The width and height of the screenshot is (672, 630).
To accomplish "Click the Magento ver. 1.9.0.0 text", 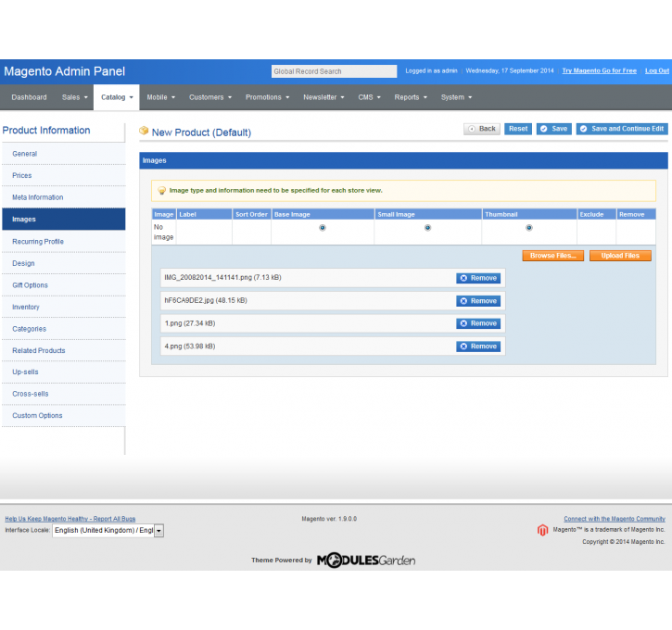I will [x=329, y=519].
